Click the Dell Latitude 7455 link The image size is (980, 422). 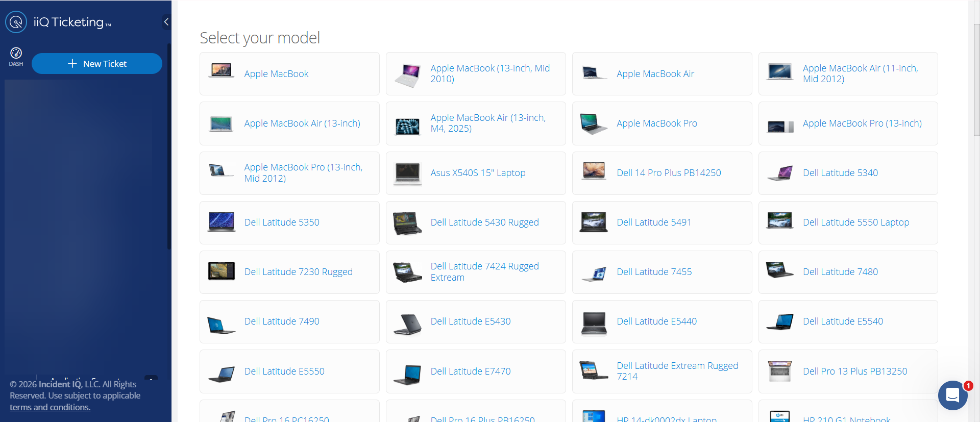(x=654, y=272)
